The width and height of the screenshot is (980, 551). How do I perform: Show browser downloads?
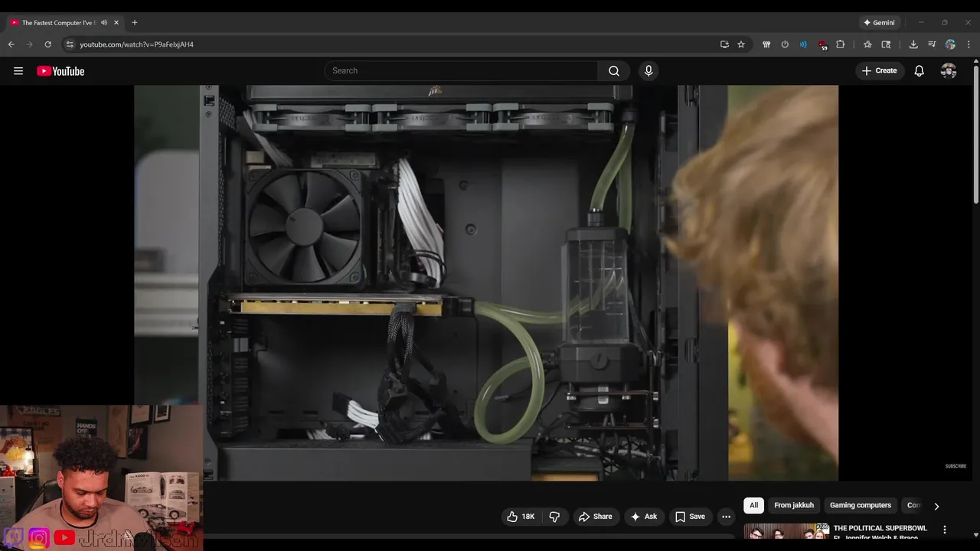[x=913, y=44]
